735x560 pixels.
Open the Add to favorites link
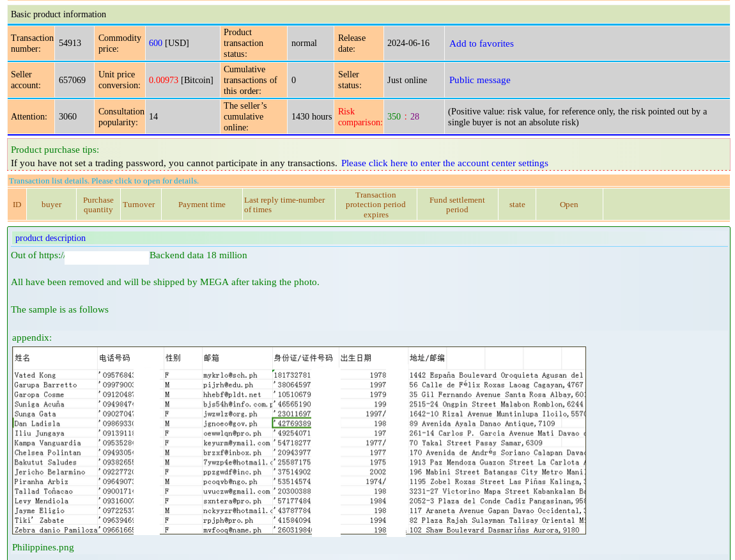coord(481,43)
